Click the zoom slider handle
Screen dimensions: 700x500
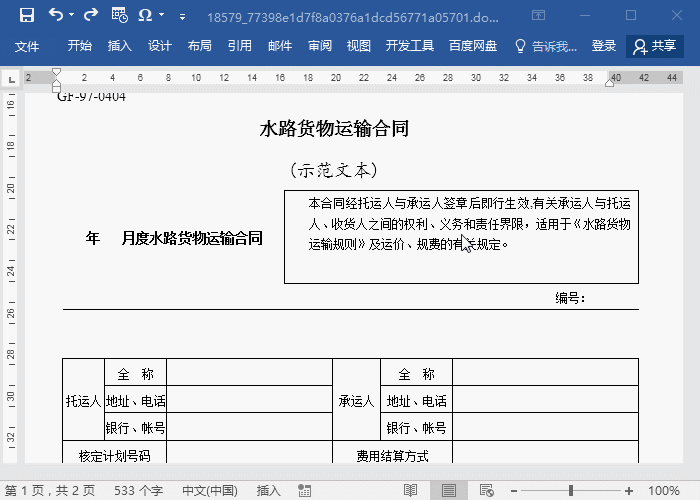tap(571, 490)
